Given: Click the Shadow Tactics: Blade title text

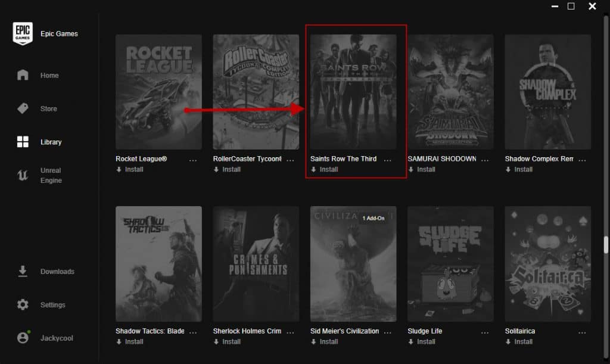Looking at the screenshot, I should [x=150, y=331].
